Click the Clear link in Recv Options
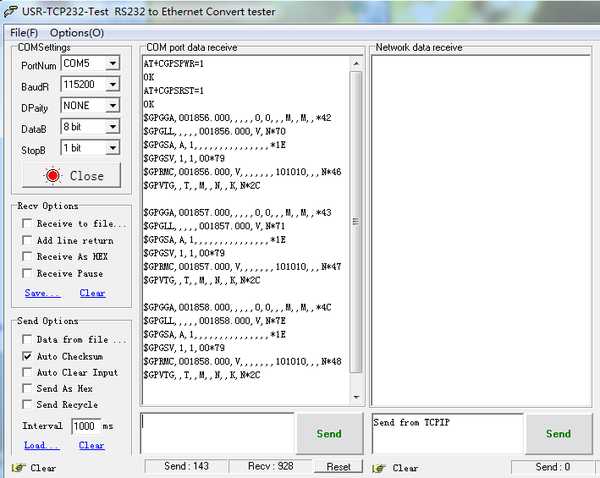The width and height of the screenshot is (600, 478). 92,293
